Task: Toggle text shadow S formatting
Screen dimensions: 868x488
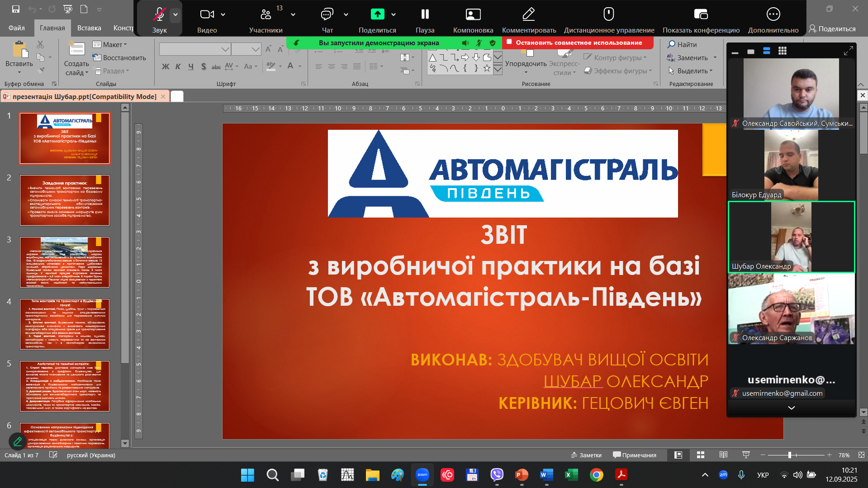Action: click(x=204, y=66)
